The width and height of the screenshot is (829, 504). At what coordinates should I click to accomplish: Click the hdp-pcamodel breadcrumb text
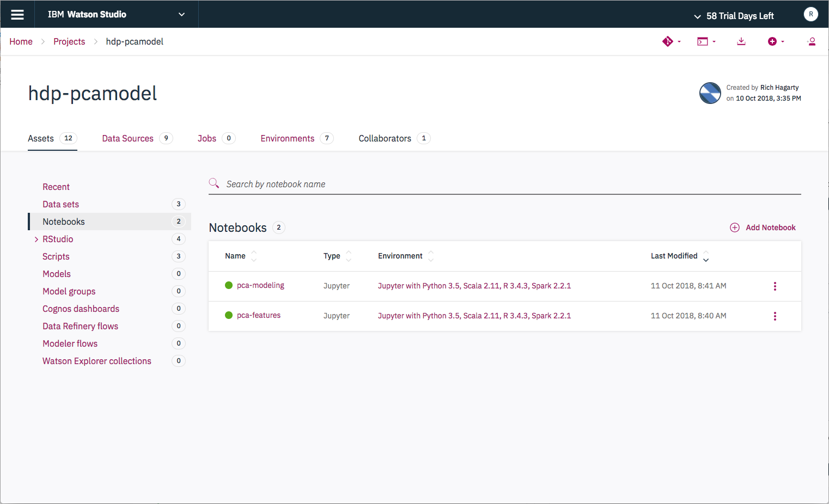click(x=135, y=41)
